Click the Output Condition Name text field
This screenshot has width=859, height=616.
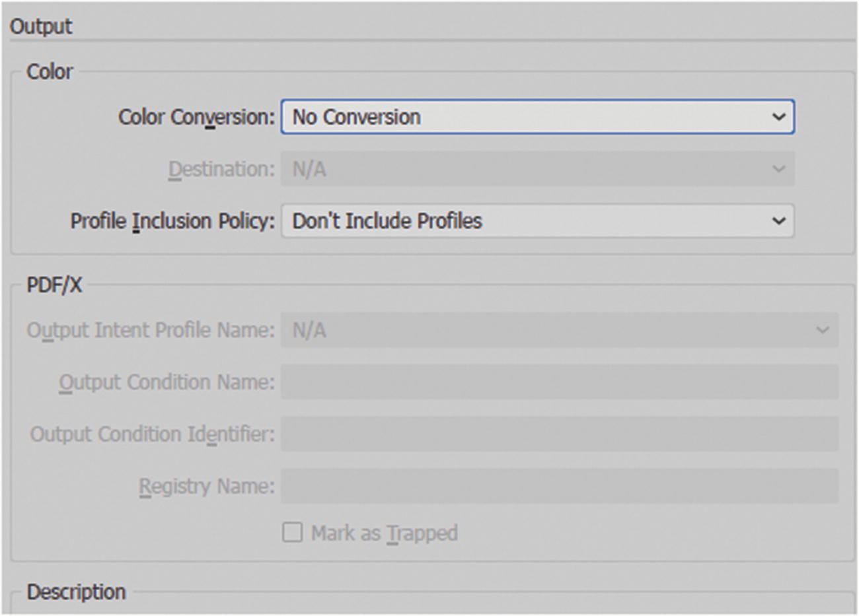pyautogui.click(x=560, y=382)
